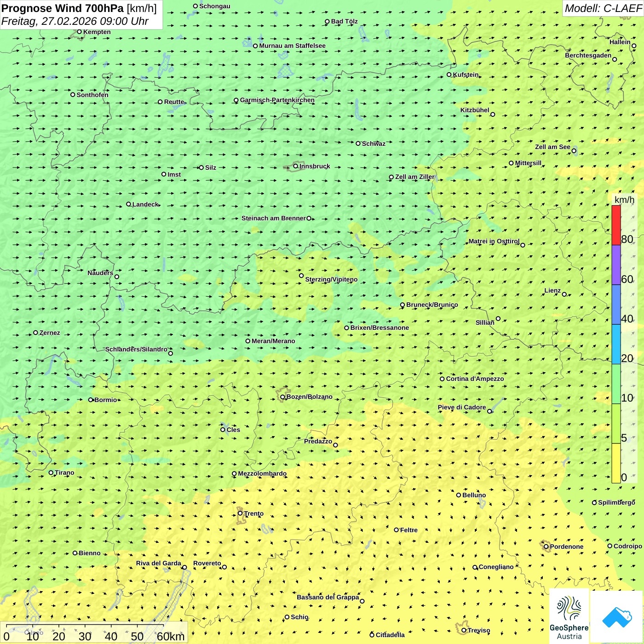
Task: Click the Bormio label
Action: [105, 400]
